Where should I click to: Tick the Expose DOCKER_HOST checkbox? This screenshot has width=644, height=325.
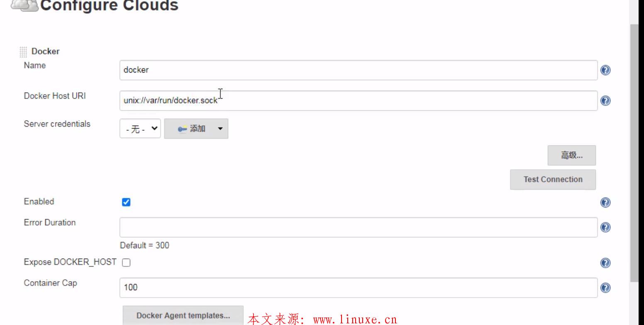pyautogui.click(x=127, y=263)
